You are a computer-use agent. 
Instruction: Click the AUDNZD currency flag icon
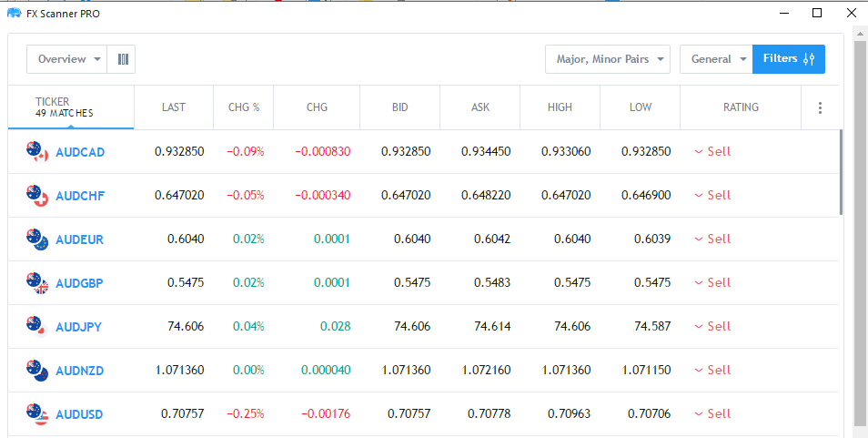(37, 371)
